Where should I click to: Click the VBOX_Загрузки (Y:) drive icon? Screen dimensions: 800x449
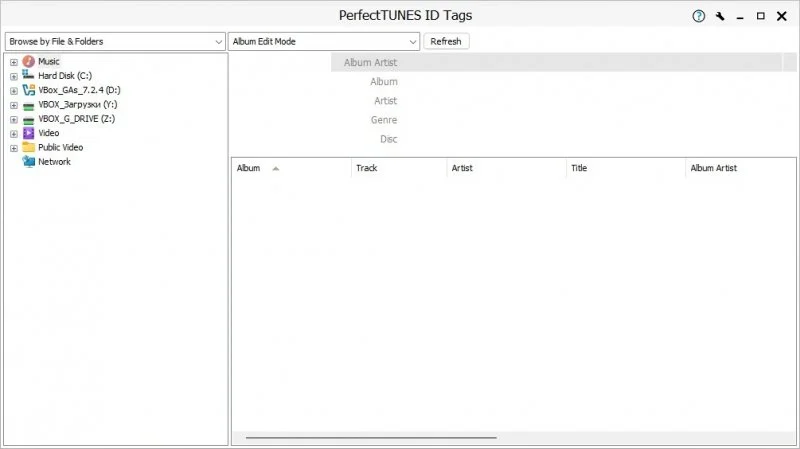(x=29, y=105)
